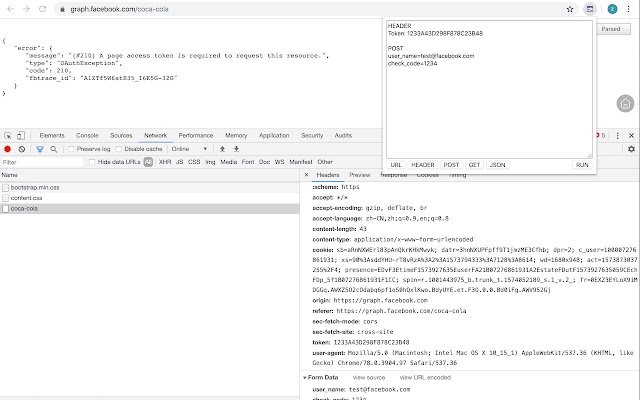The image size is (640, 400).
Task: Clear the network log
Action: 22,149
